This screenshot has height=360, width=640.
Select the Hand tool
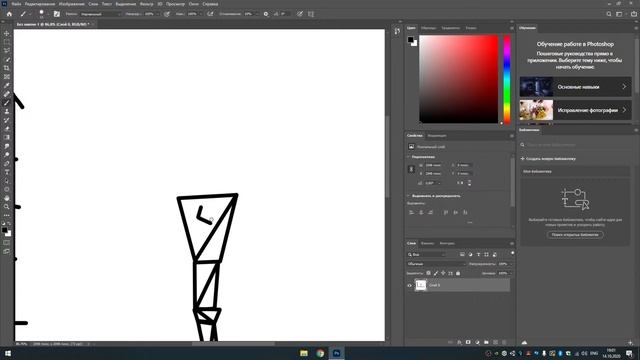7,198
